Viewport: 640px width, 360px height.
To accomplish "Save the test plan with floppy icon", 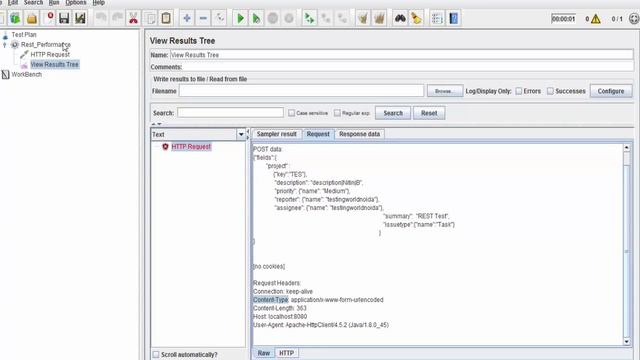I will tap(64, 18).
